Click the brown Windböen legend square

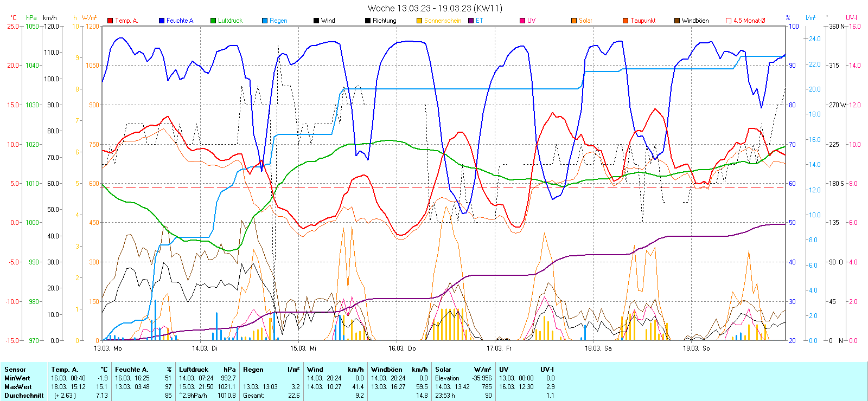677,21
